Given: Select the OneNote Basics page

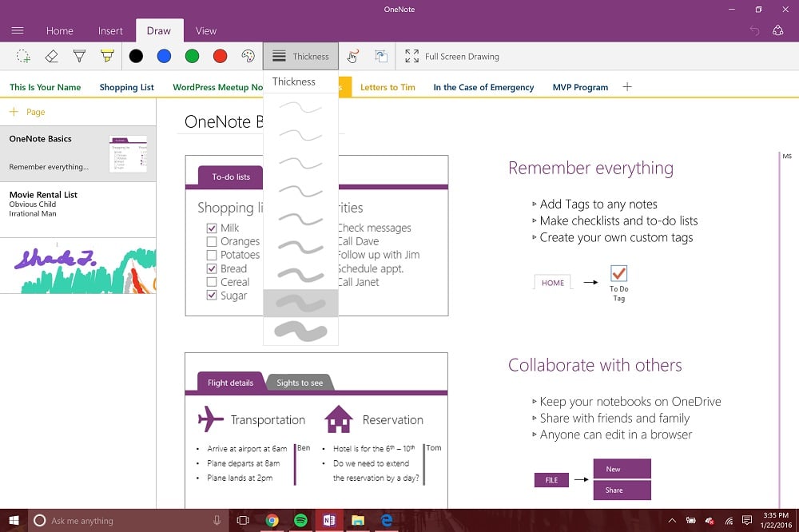Looking at the screenshot, I should click(x=78, y=153).
